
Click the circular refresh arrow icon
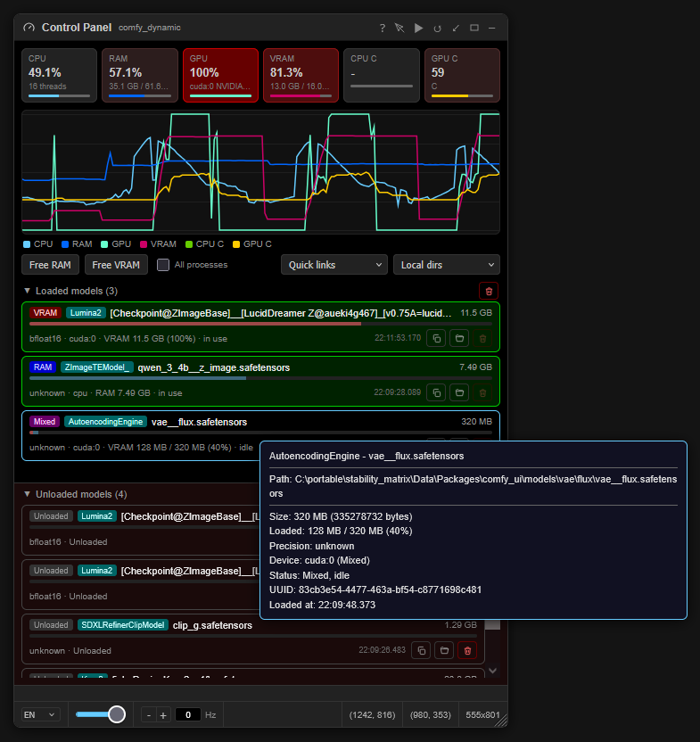437,29
